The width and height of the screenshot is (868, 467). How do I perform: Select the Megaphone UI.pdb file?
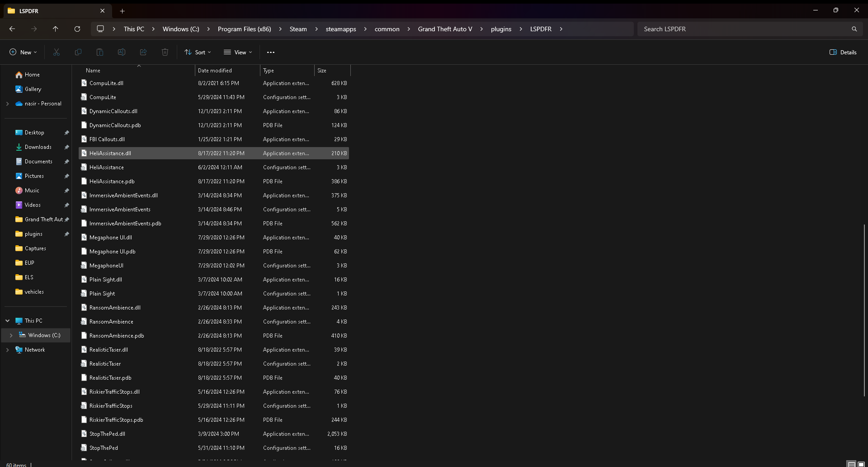pyautogui.click(x=214, y=252)
